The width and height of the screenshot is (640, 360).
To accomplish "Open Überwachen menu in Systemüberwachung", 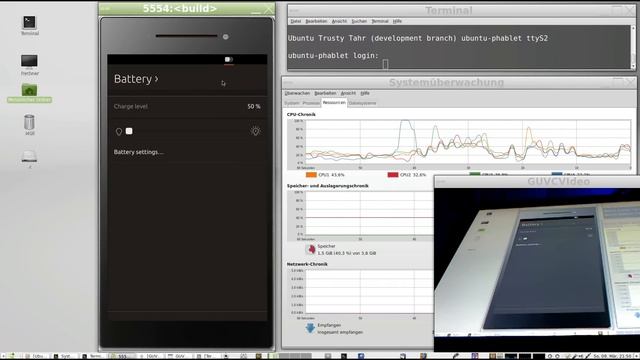I will [297, 93].
